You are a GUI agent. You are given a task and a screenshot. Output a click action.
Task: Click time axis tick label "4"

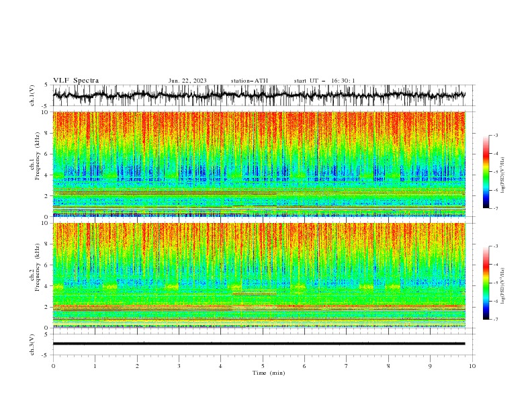(221, 366)
